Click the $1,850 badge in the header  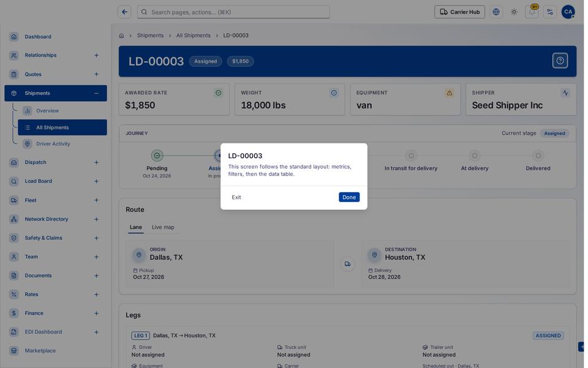(240, 61)
